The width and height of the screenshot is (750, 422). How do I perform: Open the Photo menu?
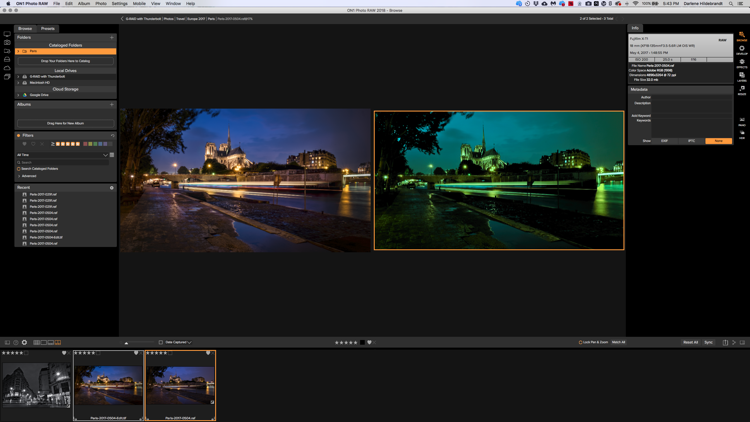click(x=101, y=3)
